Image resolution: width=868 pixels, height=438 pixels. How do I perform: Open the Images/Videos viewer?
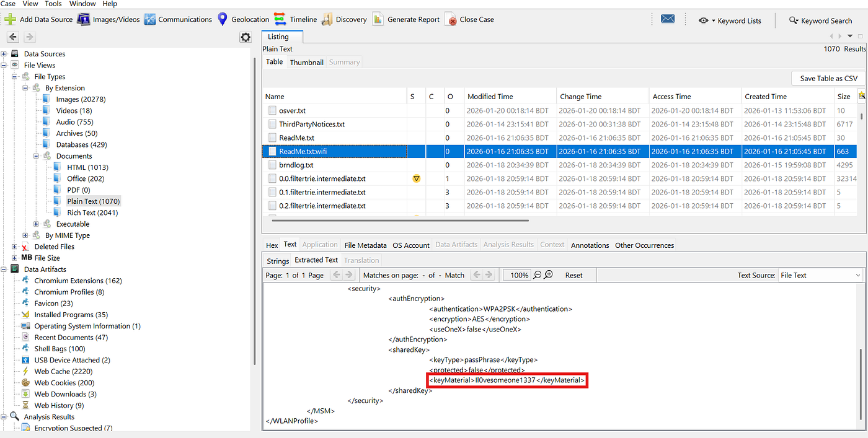84,19
